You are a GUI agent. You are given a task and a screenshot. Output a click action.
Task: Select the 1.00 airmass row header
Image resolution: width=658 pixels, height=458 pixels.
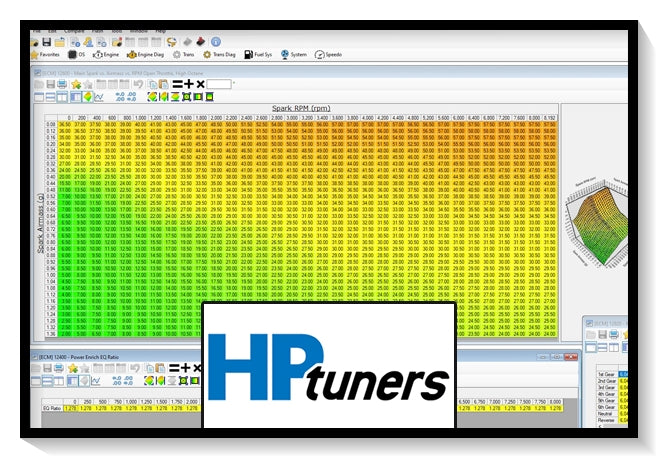[51, 275]
